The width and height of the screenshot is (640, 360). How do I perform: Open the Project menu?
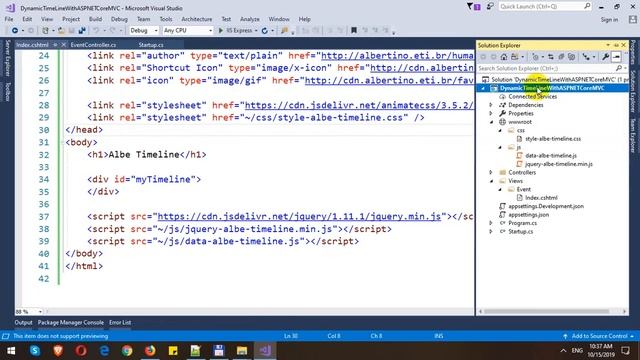click(x=71, y=19)
